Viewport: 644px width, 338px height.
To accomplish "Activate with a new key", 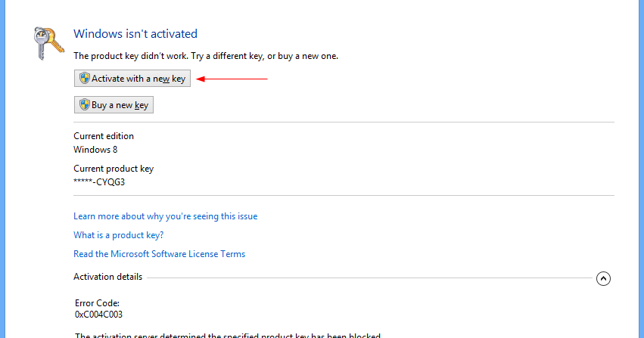I will click(x=132, y=79).
